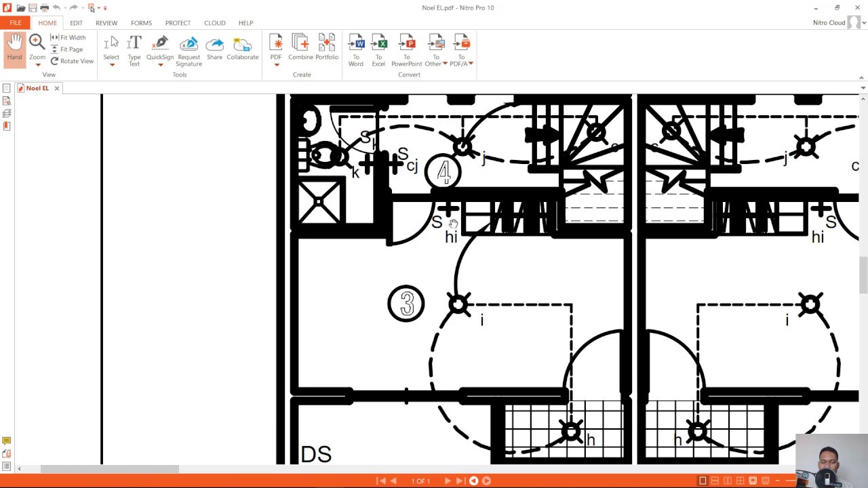Activate the Type Text tool
The image size is (868, 488).
[134, 50]
